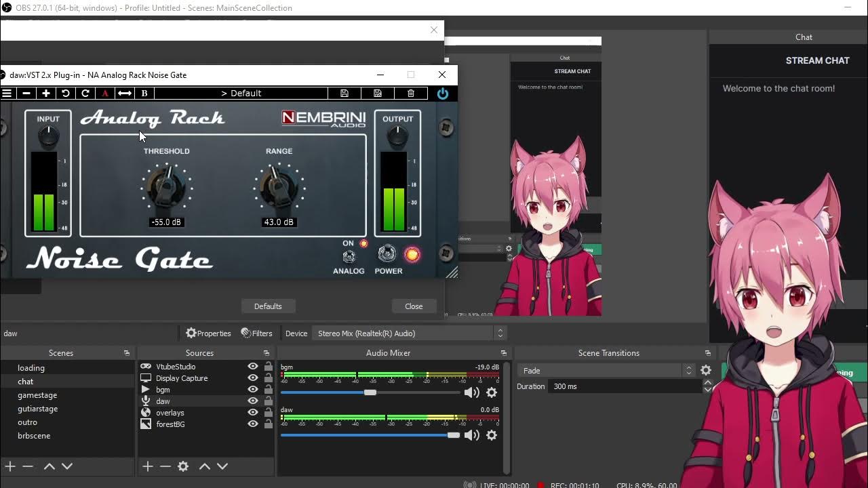Pop out the Sources dock
This screenshot has height=488, width=868.
coord(267,353)
